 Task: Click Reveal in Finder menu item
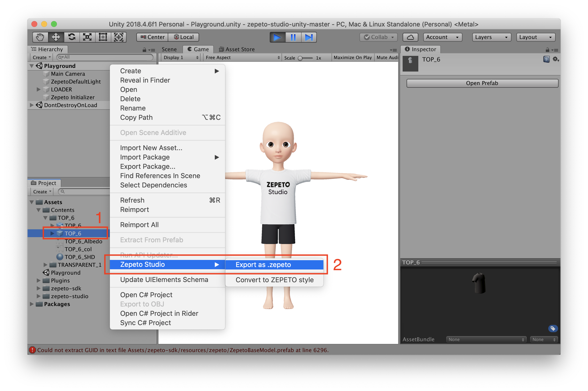(167, 80)
